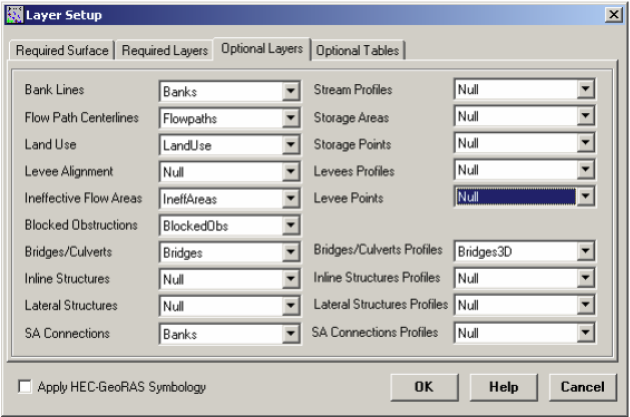Expand the Stream Profiles dropdown
Viewport: 630px width, 417px height.
pyautogui.click(x=585, y=91)
